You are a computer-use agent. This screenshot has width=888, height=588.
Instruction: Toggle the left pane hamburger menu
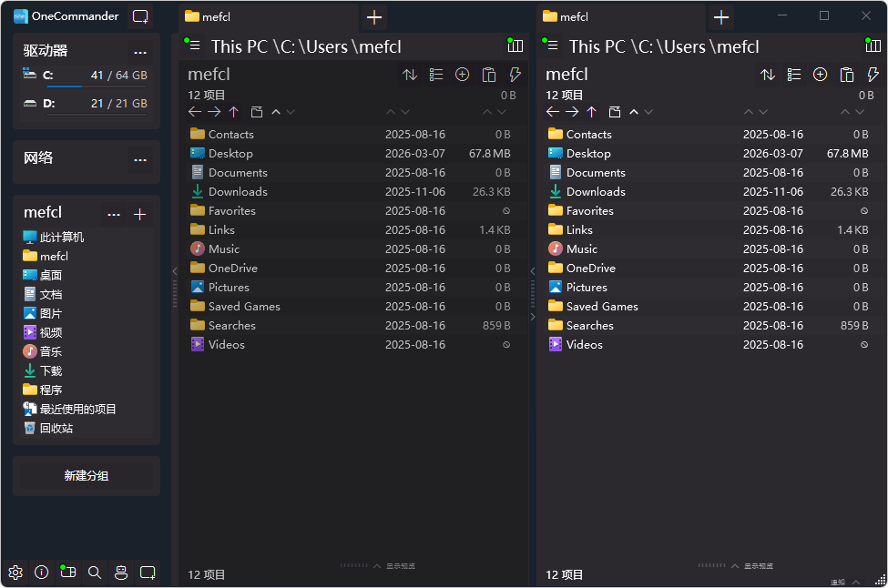194,46
